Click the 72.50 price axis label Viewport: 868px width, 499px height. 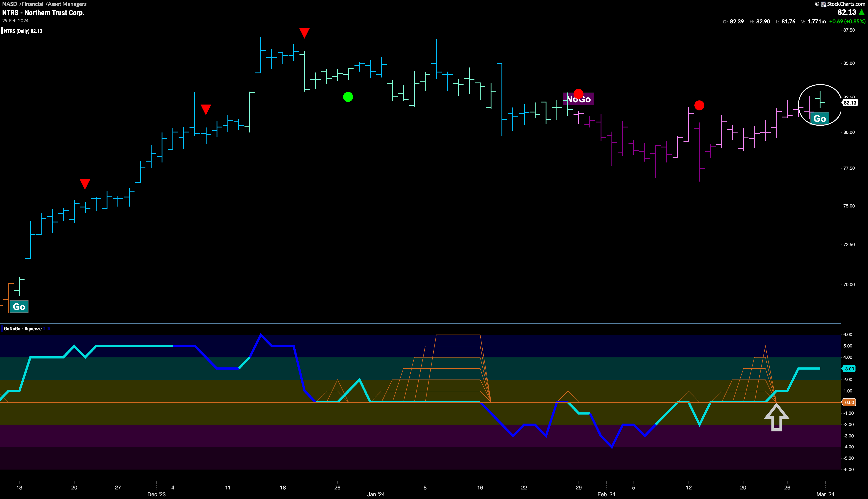(849, 245)
